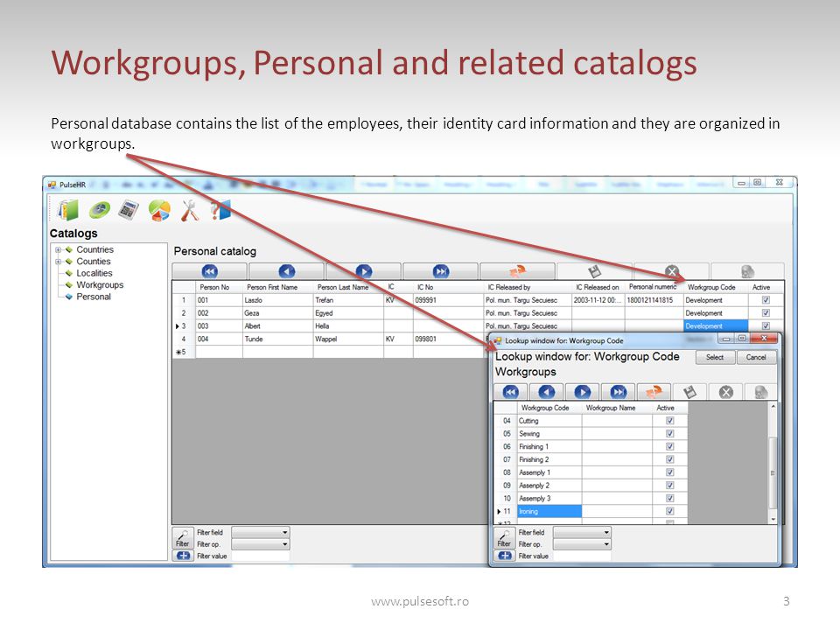Viewport: 840px width, 630px height.
Task: Toggle Active checkbox for Finishing 1 workgroup
Action: [669, 446]
